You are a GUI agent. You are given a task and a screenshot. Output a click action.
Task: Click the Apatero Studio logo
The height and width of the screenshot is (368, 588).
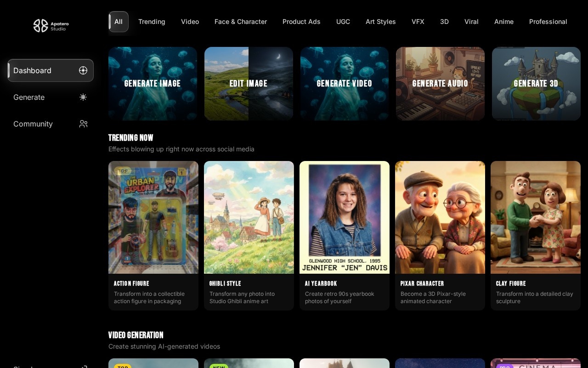[51, 26]
